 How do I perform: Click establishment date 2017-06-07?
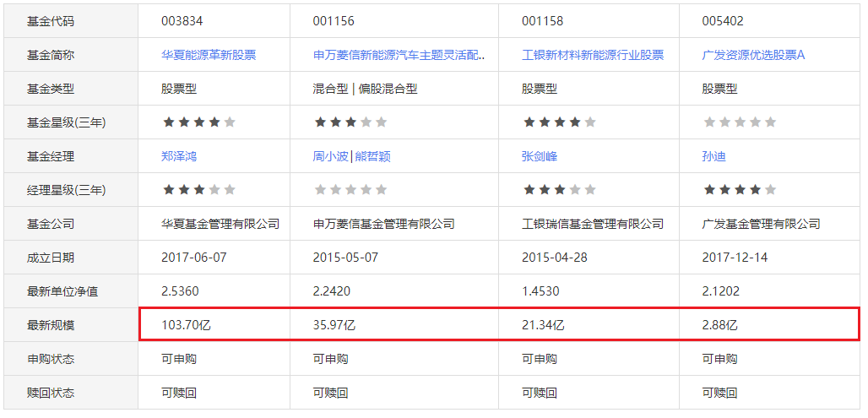[x=193, y=258]
